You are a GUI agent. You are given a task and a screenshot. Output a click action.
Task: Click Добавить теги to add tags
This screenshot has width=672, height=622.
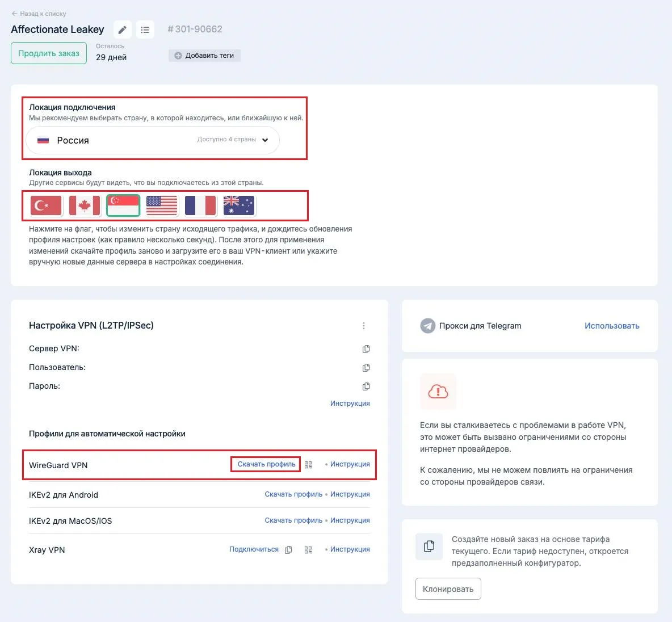click(x=204, y=56)
